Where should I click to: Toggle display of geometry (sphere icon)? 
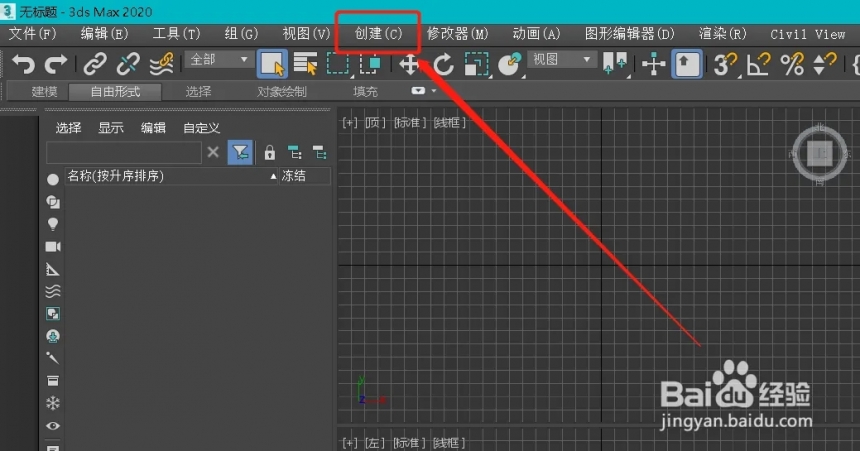53,179
